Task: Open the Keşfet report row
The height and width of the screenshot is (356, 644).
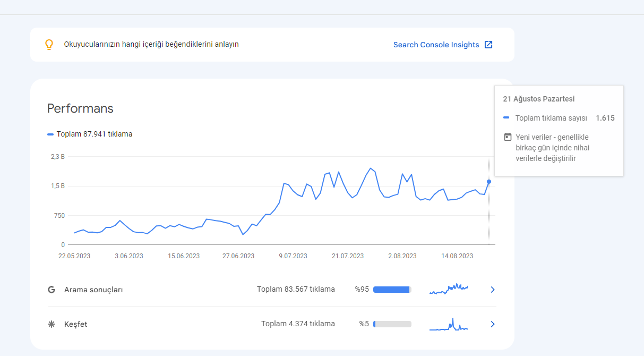Action: click(x=272, y=324)
